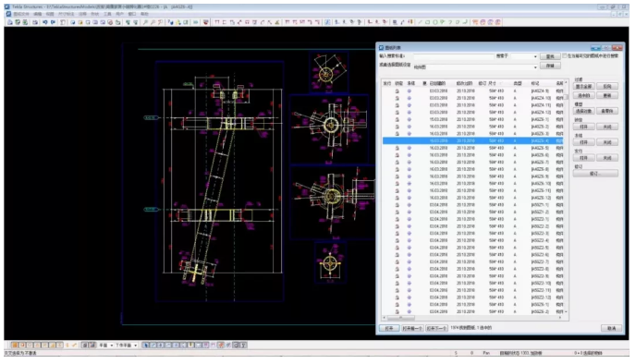Open the 窗口 menu in the menu bar
The height and width of the screenshot is (364, 636).
132,14
